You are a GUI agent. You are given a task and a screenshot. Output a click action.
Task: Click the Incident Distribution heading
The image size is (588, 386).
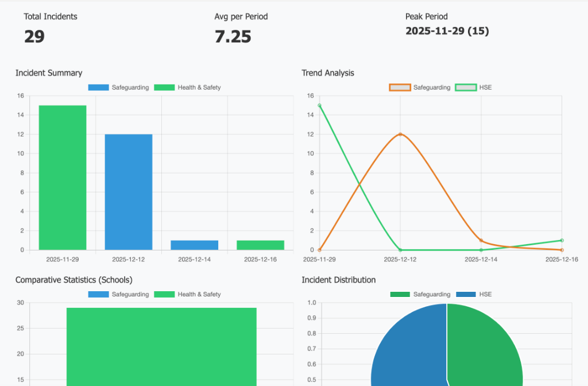coord(339,280)
